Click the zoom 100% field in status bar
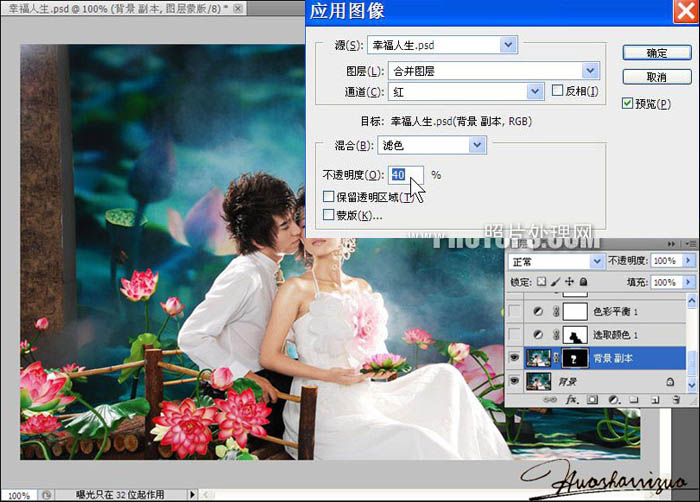 point(19,495)
